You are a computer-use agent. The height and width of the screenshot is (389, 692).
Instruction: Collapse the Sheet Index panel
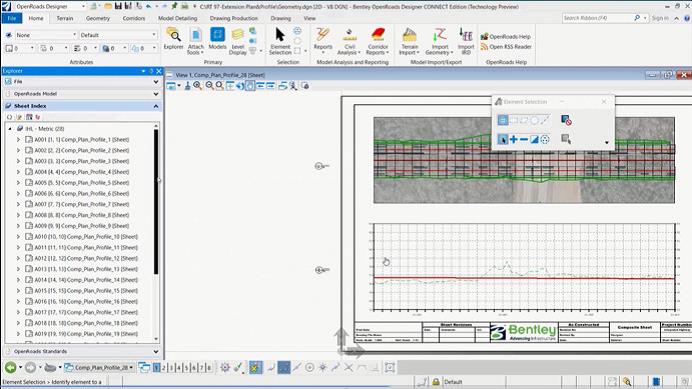pos(156,106)
